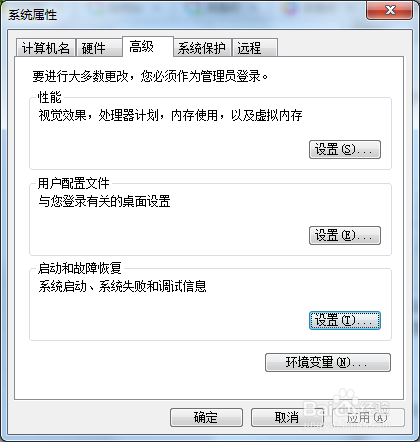Open 设置(T) for startup and recovery
Screen dimensions: 420x442
[x=345, y=321]
